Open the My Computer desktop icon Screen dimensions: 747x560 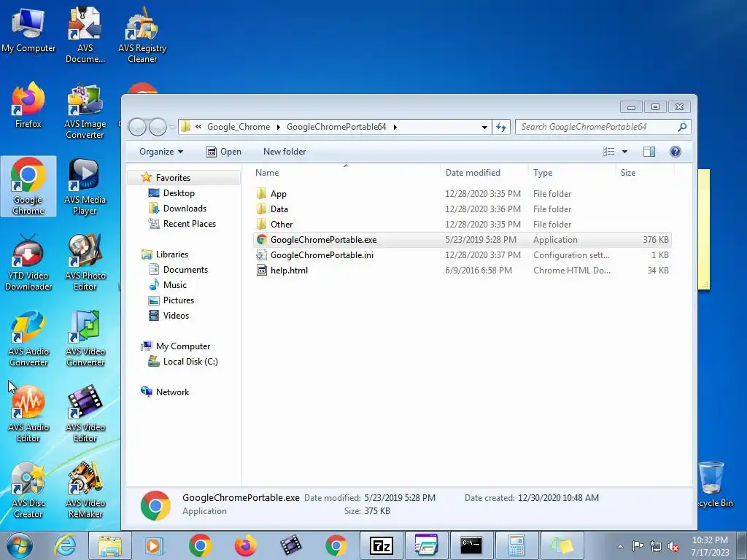pos(28,30)
